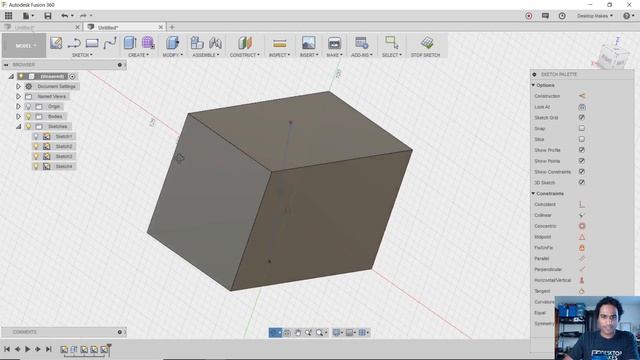Select the Joint tool
This screenshot has width=640, height=360.
215,43
